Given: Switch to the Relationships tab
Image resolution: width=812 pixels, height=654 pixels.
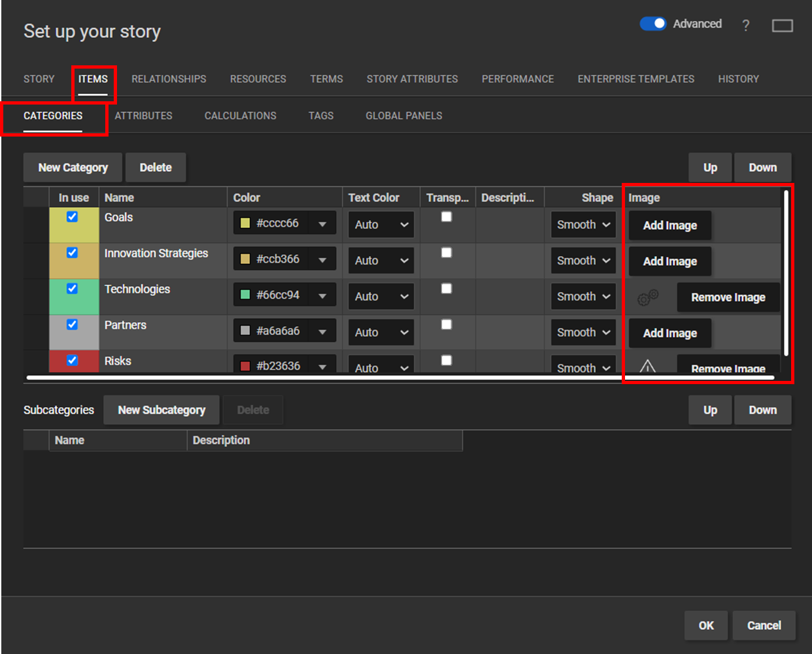Looking at the screenshot, I should coord(169,79).
